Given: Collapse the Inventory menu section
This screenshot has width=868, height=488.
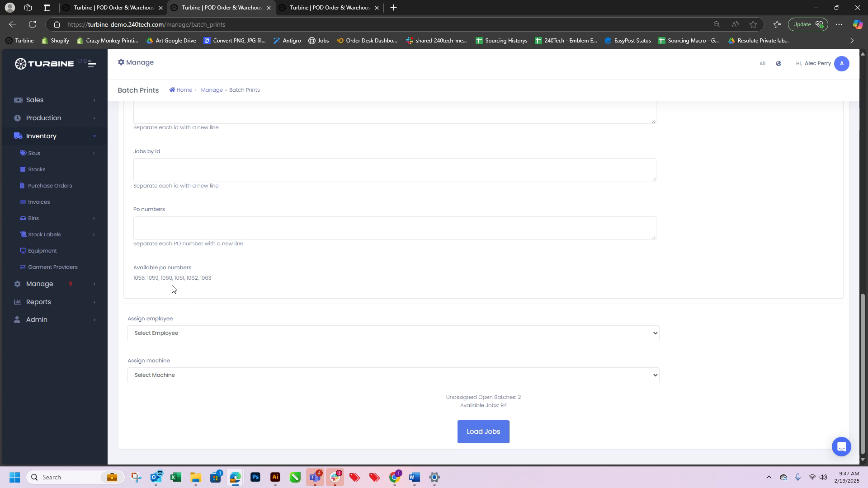Looking at the screenshot, I should tap(41, 136).
